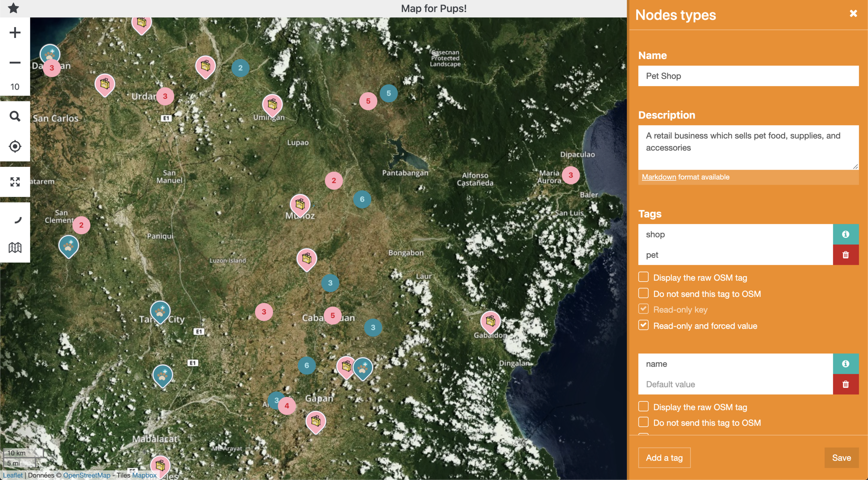Open the Markdown format link
The height and width of the screenshot is (480, 868).
point(659,177)
